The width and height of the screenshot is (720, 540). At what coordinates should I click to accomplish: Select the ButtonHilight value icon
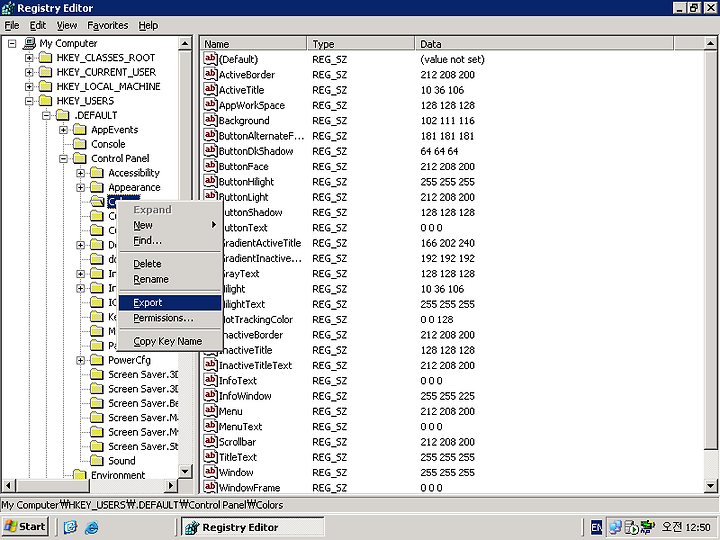(x=210, y=181)
